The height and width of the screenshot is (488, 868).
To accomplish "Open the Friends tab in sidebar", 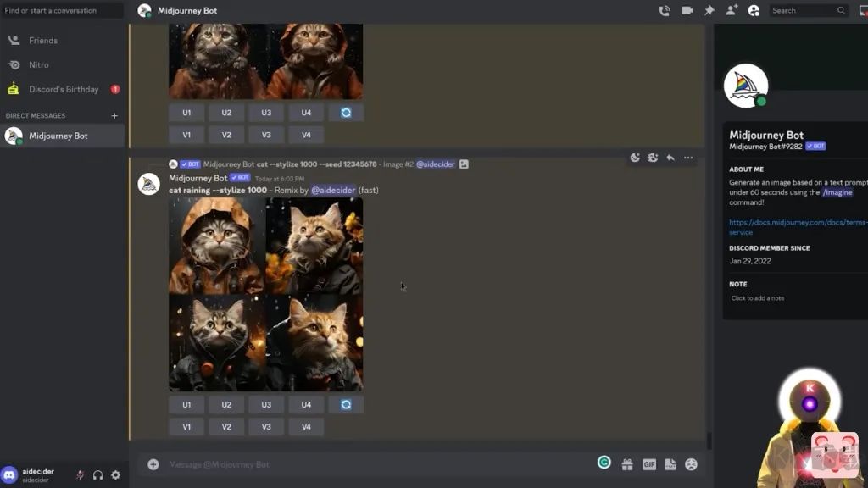I will tap(43, 41).
